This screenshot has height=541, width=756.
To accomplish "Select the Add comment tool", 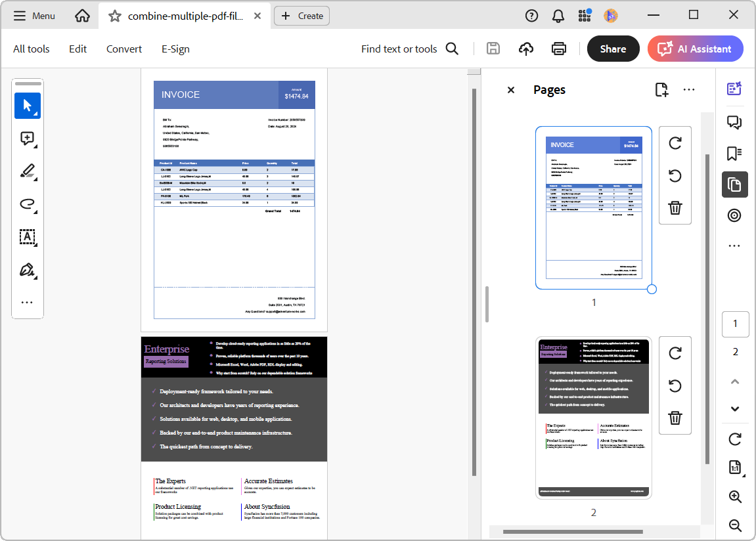I will tap(28, 139).
